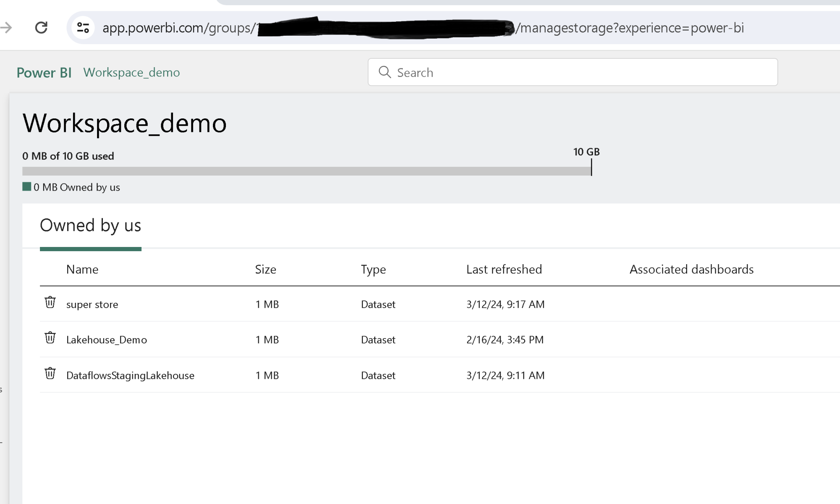The image size is (840, 504).
Task: Reload the current page
Action: [41, 28]
